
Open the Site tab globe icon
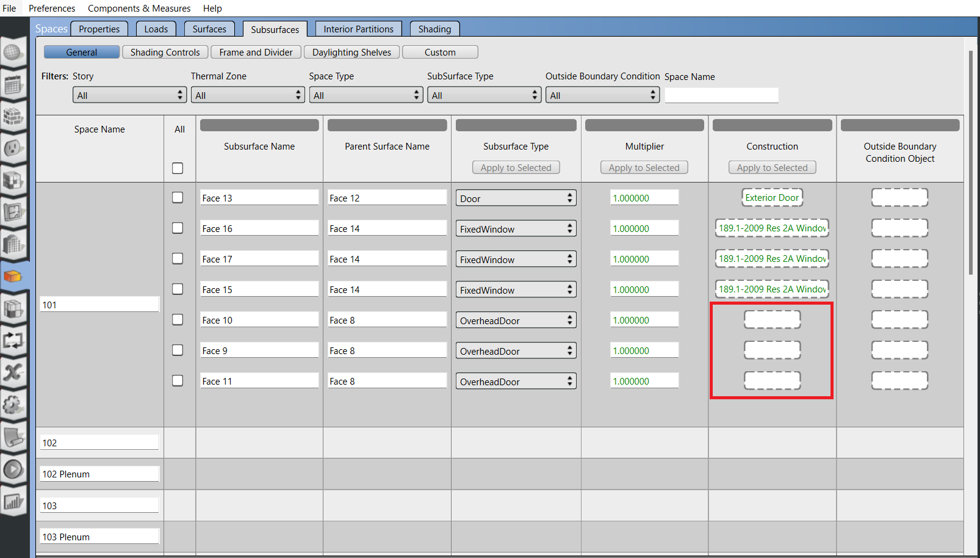coord(13,53)
